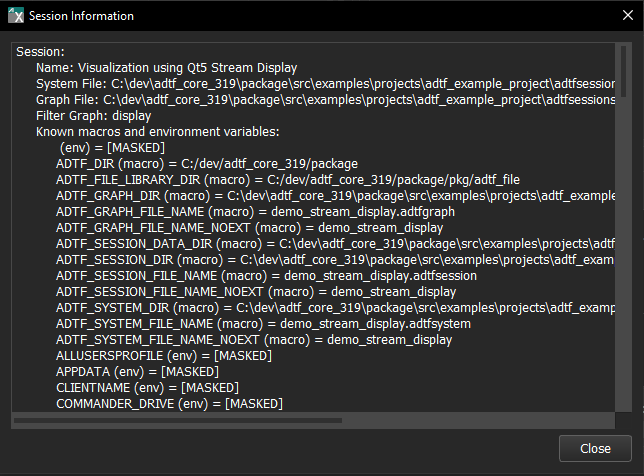Image resolution: width=644 pixels, height=476 pixels.
Task: Click the 'Graph File:' path line
Action: click(x=325, y=100)
